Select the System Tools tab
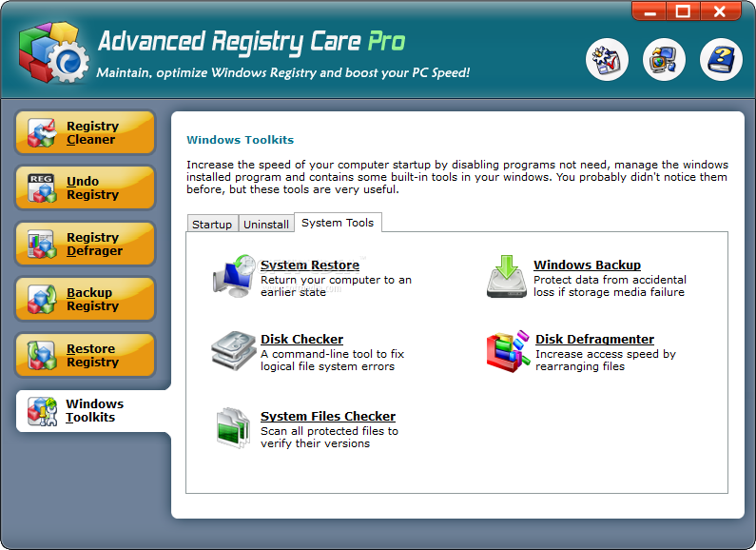This screenshot has width=756, height=550. (x=338, y=223)
